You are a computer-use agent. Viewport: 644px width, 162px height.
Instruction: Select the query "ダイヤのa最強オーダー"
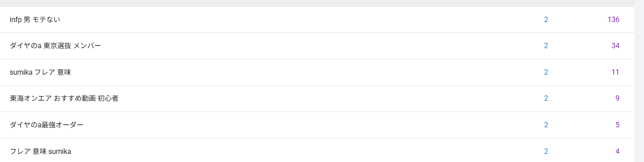(46, 125)
